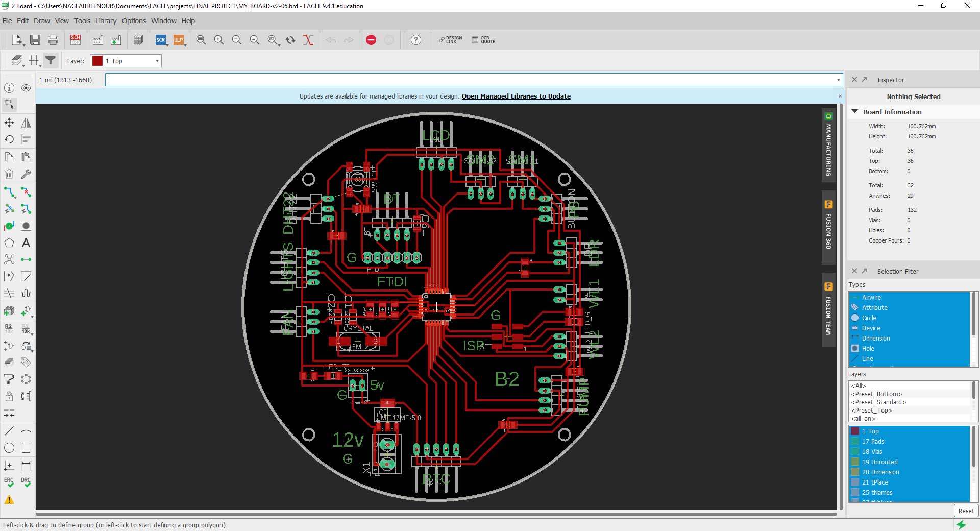Select the Change wrench tool
The width and height of the screenshot is (980, 531).
click(26, 174)
